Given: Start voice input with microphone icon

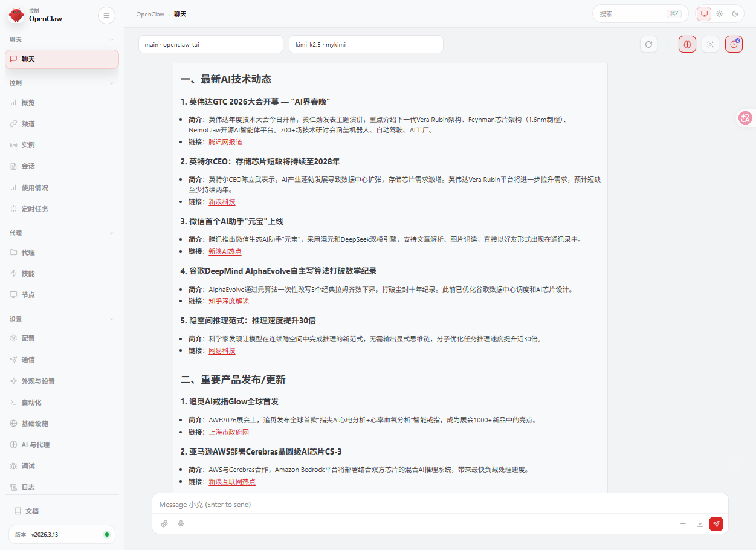Looking at the screenshot, I should click(181, 523).
